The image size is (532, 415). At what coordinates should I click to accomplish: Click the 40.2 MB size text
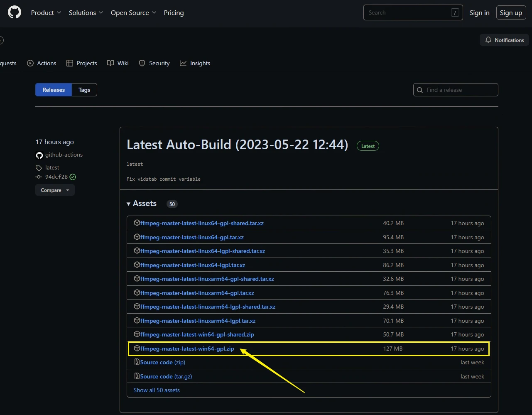coord(393,223)
